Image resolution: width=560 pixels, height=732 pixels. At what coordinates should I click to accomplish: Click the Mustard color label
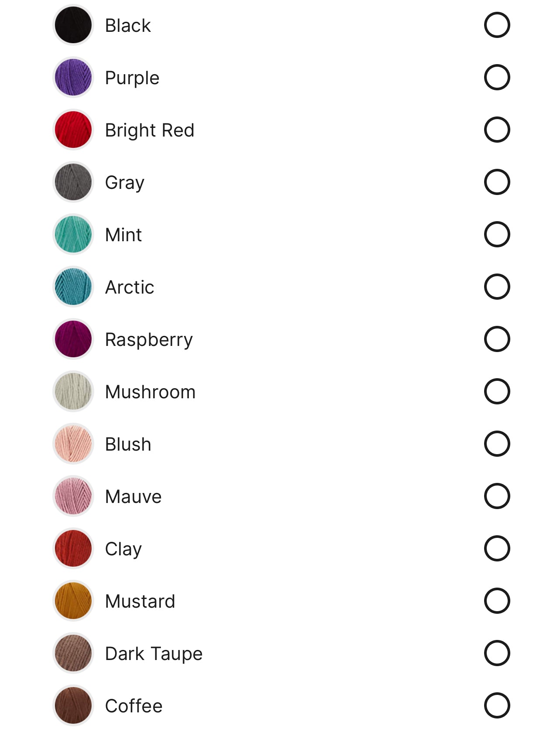click(140, 602)
